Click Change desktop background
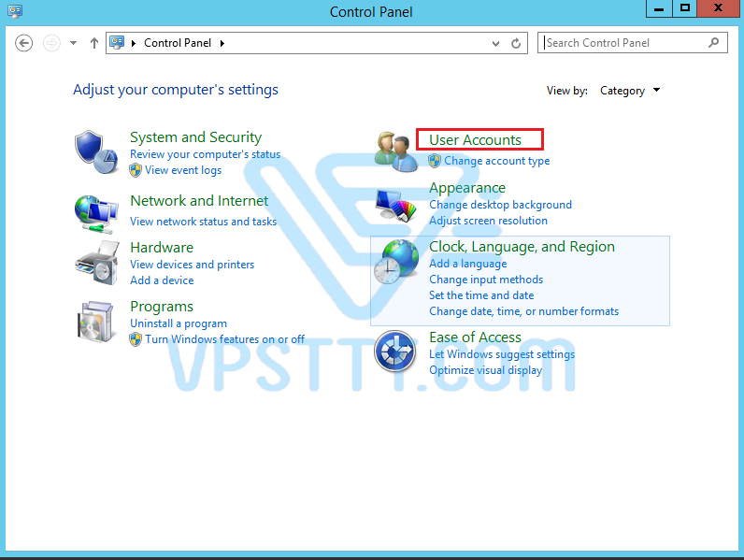 click(x=501, y=205)
